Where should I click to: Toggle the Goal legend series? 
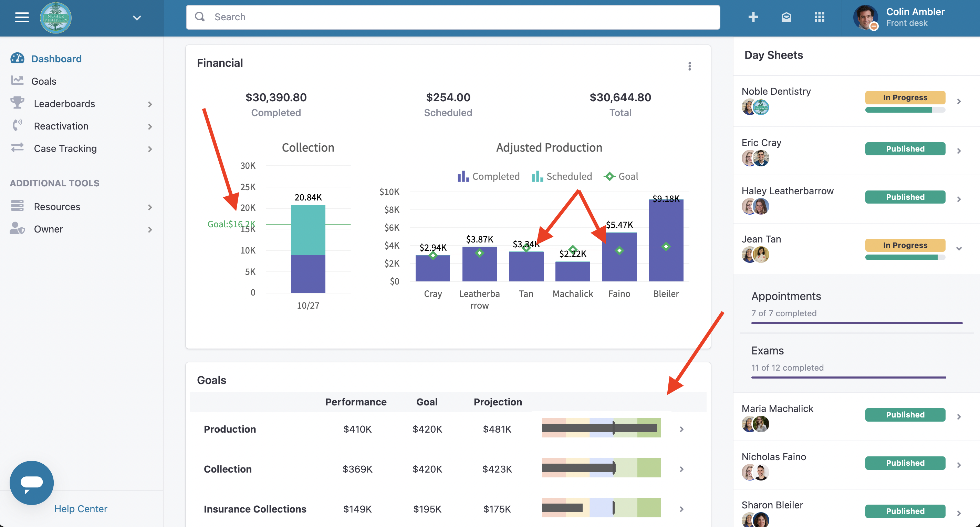(x=621, y=176)
